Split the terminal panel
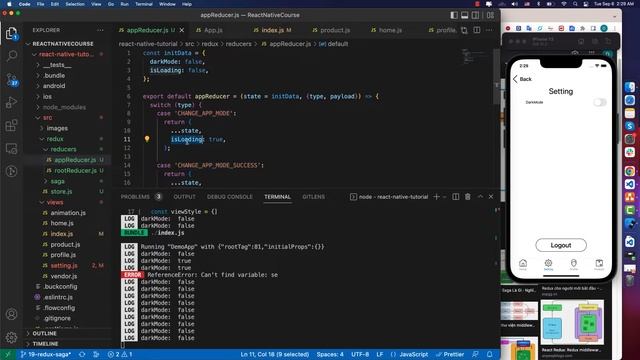The height and width of the screenshot is (360, 640). tap(456, 197)
